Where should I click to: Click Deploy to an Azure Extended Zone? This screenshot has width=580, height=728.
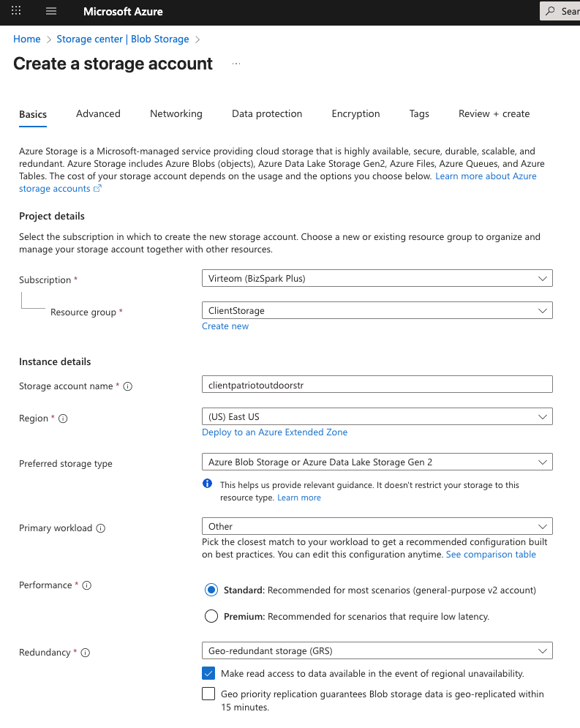(x=274, y=432)
